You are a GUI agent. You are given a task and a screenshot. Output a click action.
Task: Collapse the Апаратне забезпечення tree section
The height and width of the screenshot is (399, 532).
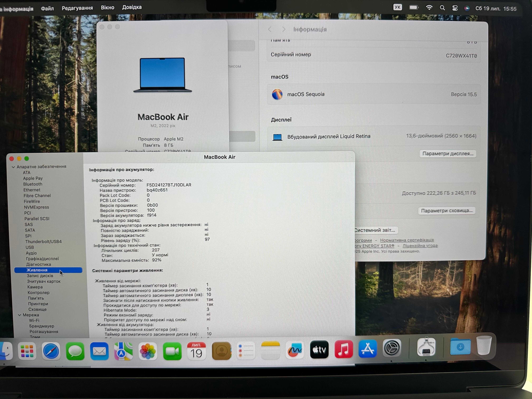click(13, 167)
